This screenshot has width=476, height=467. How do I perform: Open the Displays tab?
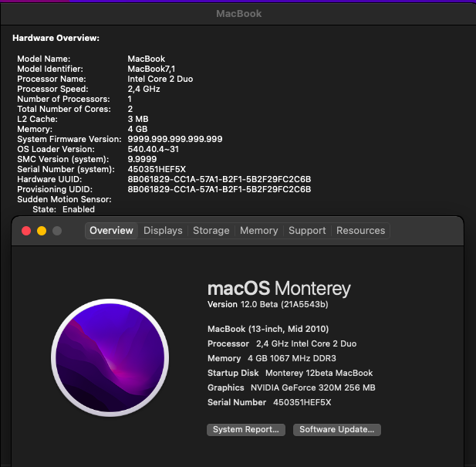[163, 231]
